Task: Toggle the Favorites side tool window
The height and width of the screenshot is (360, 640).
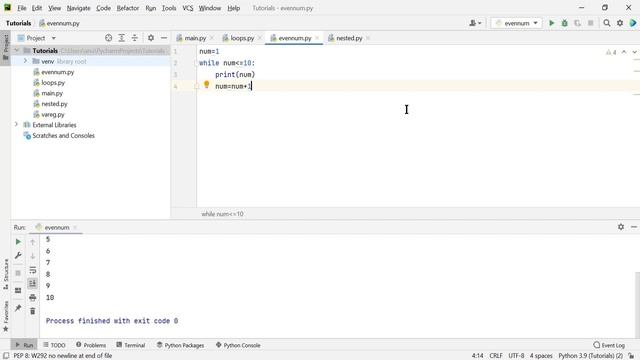Action: coord(6,316)
